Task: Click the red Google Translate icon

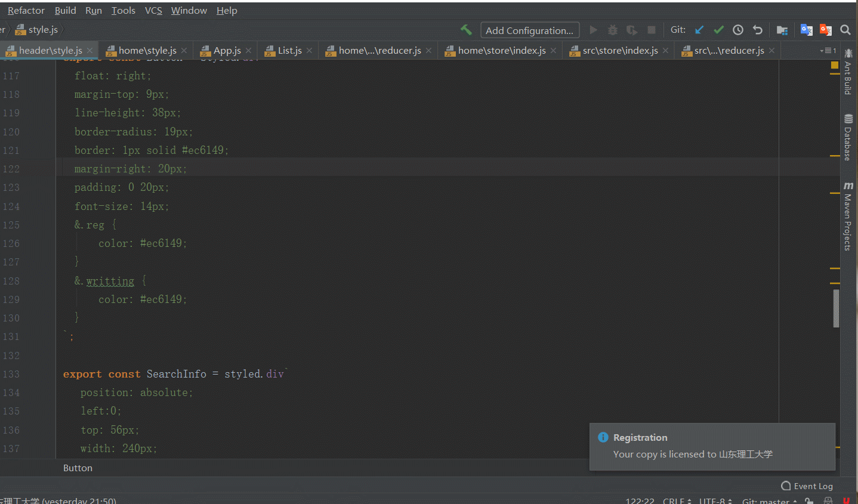Action: [826, 30]
